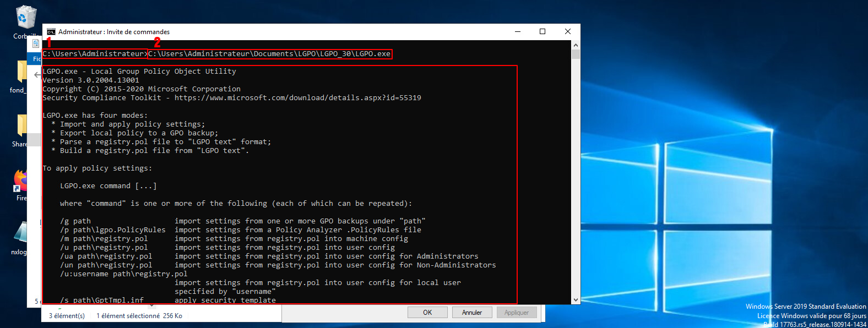This screenshot has height=328, width=868.
Task: Click the command prompt title bar icon
Action: (x=51, y=32)
